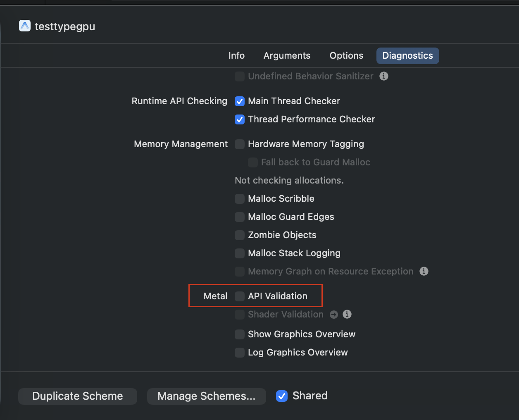The width and height of the screenshot is (519, 420).
Task: Open info for Memory Graph on Resource Exception
Action: pyautogui.click(x=424, y=271)
